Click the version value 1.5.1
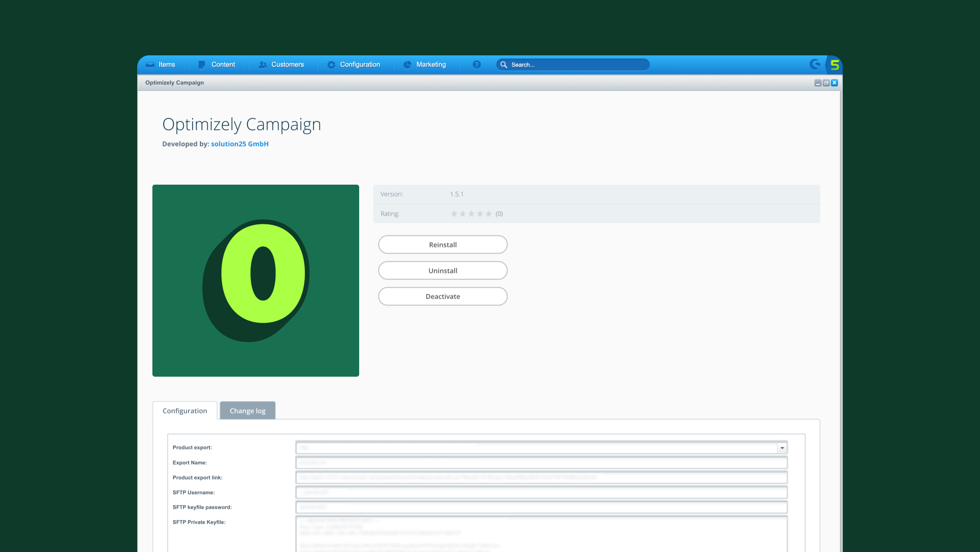This screenshot has width=980, height=552. pyautogui.click(x=457, y=194)
